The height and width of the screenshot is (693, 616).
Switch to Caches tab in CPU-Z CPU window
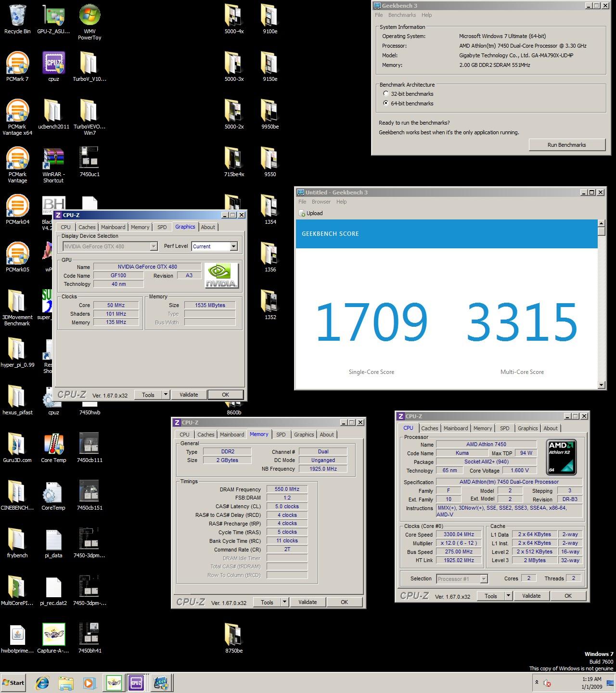point(430,428)
